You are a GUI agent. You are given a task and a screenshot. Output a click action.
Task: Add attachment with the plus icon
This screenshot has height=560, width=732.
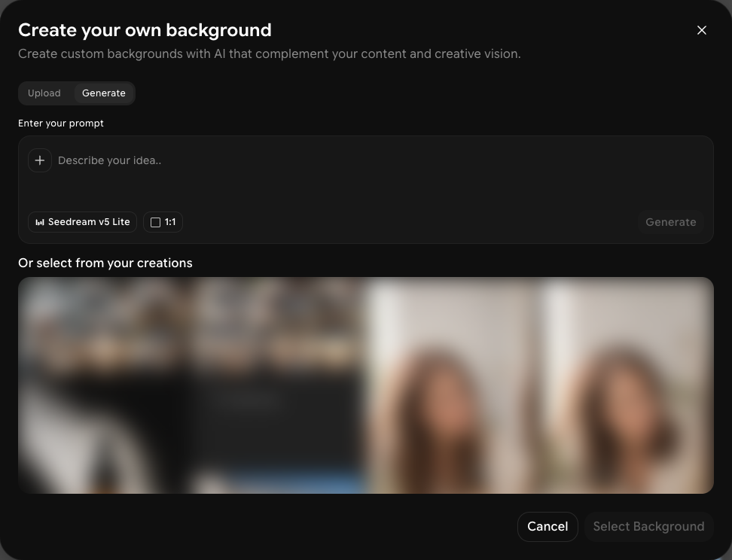coord(40,160)
